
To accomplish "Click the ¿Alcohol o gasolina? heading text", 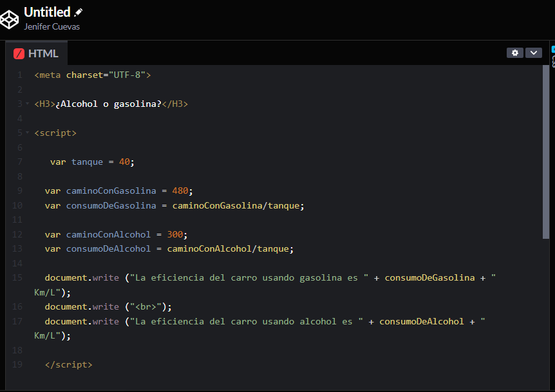I will (108, 104).
